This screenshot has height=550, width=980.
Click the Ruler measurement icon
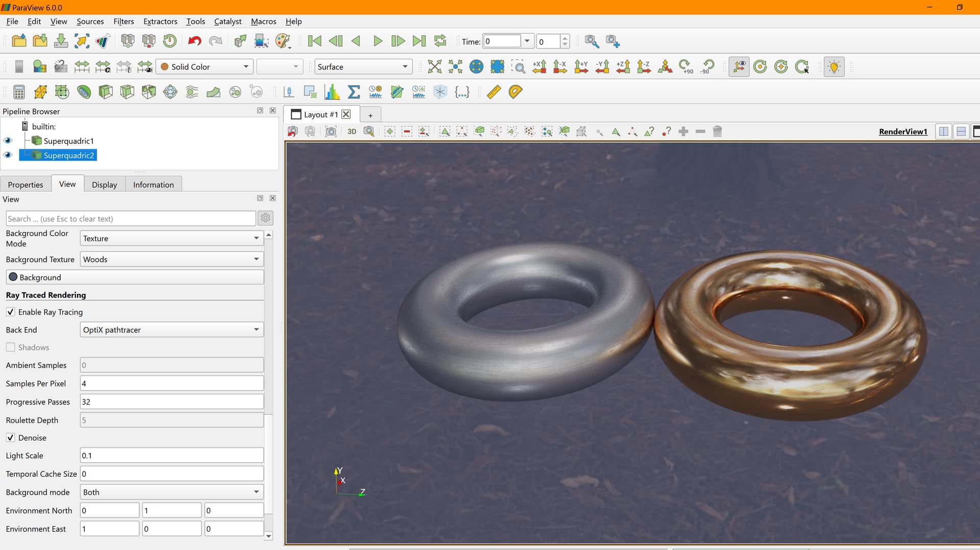pyautogui.click(x=494, y=92)
